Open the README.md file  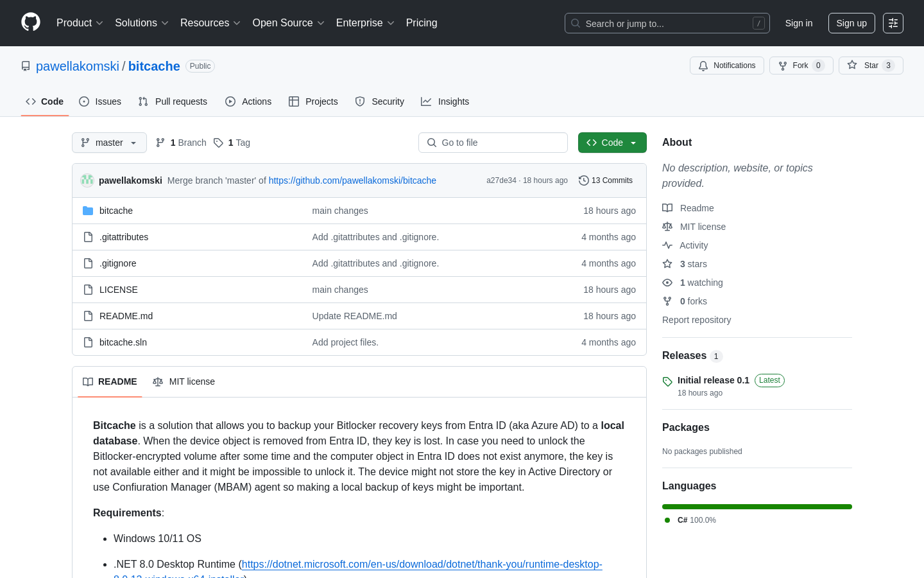[126, 316]
